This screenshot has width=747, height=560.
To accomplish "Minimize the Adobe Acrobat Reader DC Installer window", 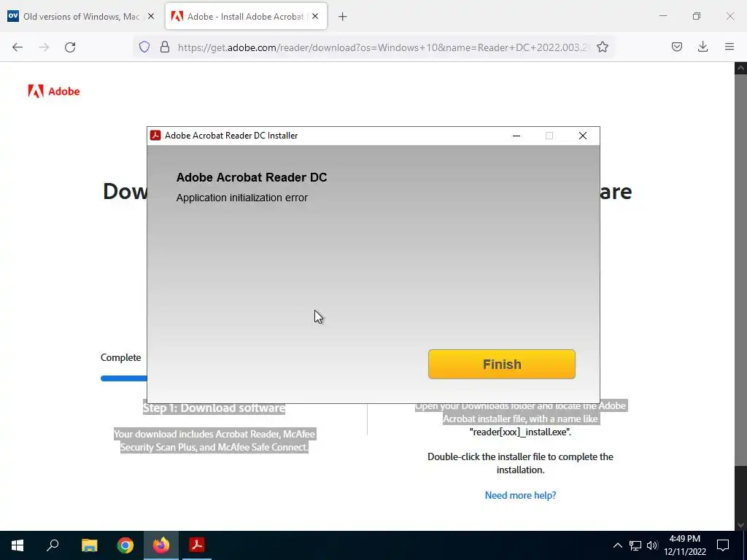I will tap(516, 136).
